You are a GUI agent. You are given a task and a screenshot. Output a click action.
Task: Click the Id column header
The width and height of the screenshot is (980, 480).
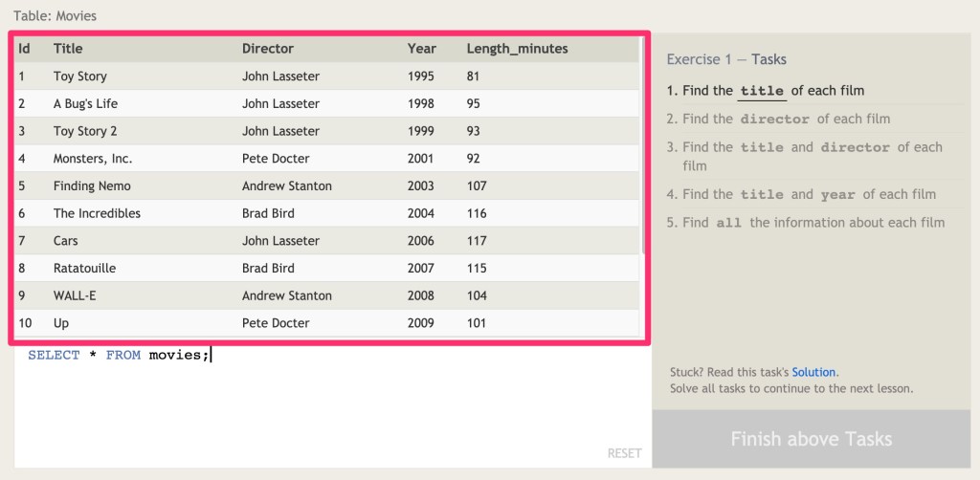click(x=25, y=48)
